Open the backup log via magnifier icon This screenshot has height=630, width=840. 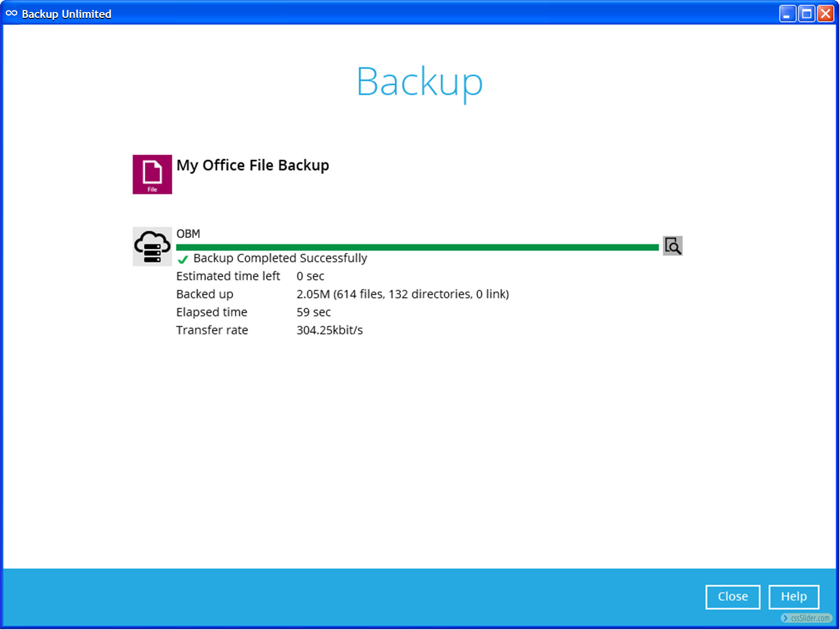pyautogui.click(x=673, y=246)
